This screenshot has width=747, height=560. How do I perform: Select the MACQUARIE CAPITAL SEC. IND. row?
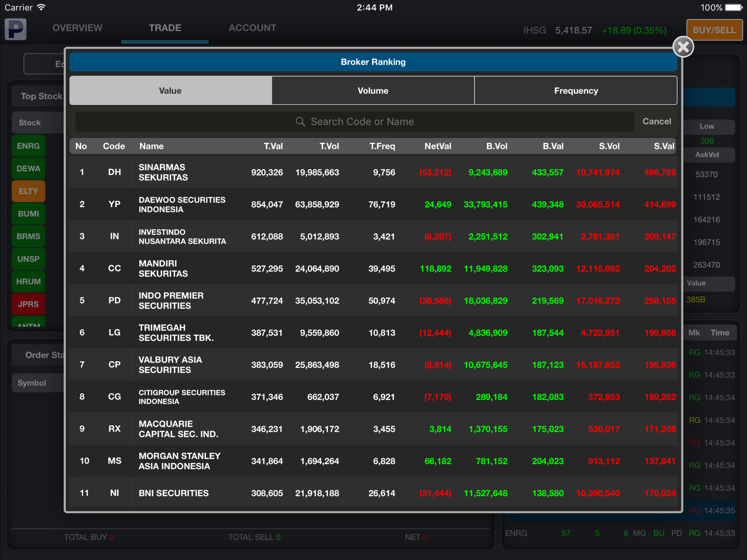click(x=373, y=429)
